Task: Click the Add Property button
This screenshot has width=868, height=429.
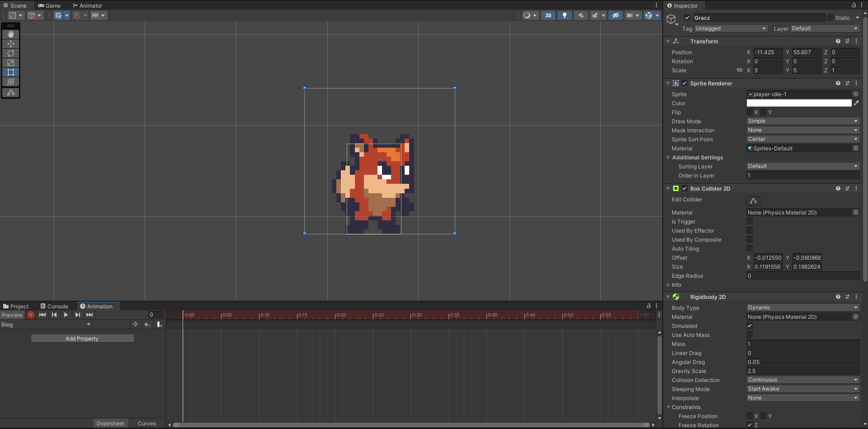Action: pos(82,338)
